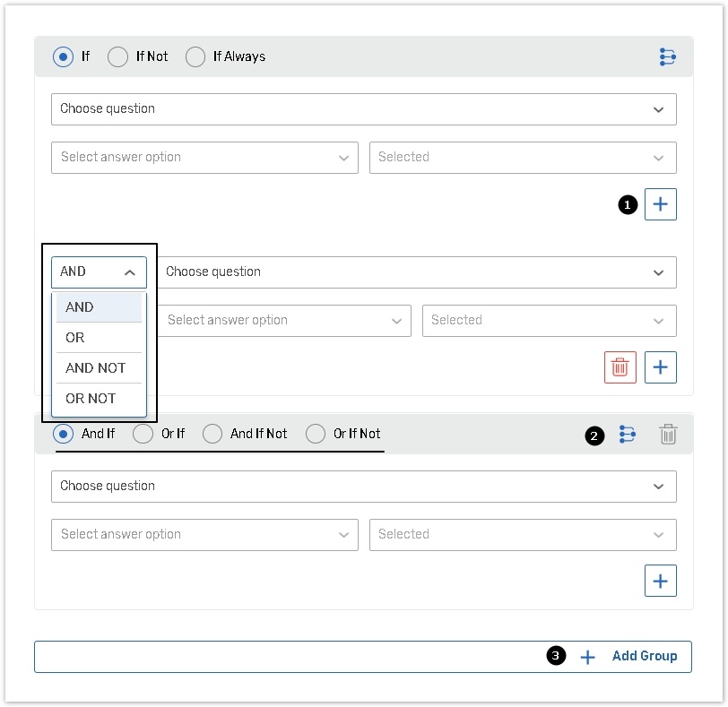Click the "Add Group" button label
Image resolution: width=728 pixels, height=707 pixels.
[x=644, y=656]
